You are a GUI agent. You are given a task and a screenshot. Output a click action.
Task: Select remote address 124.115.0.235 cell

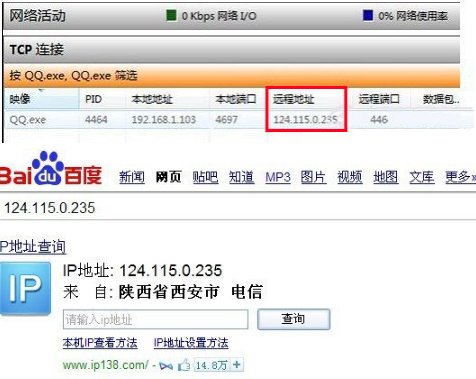306,120
